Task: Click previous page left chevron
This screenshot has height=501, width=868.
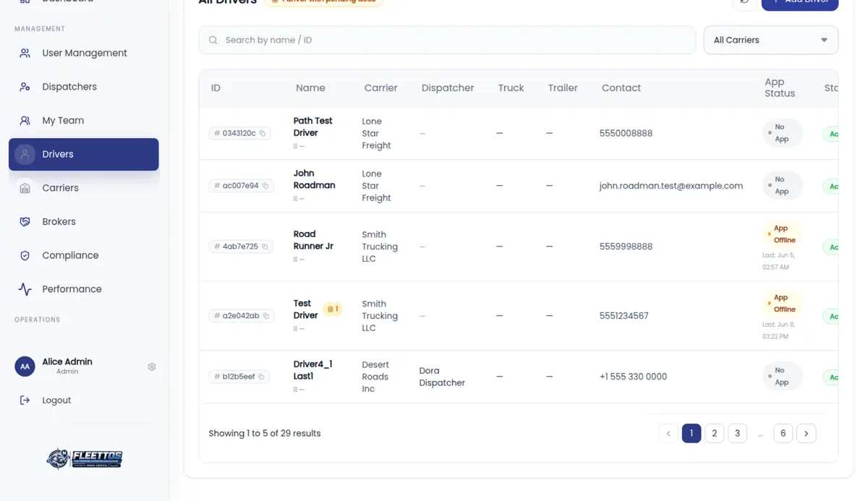Action: pyautogui.click(x=668, y=433)
